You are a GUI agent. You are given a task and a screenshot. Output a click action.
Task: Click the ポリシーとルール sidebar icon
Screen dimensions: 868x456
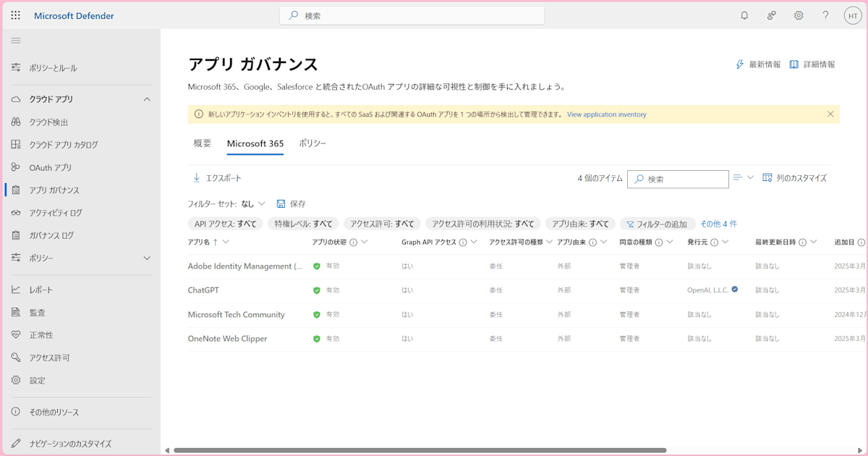[16, 67]
